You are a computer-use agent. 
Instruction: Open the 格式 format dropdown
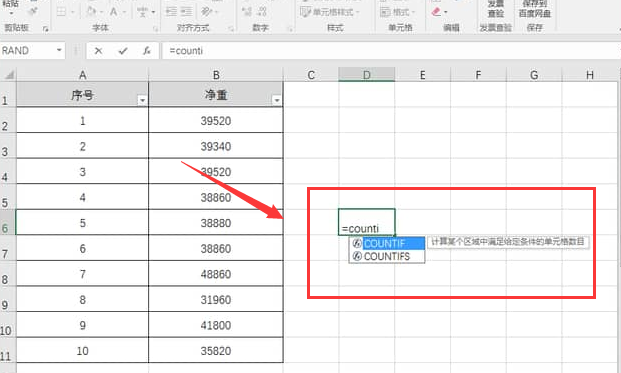coord(397,12)
